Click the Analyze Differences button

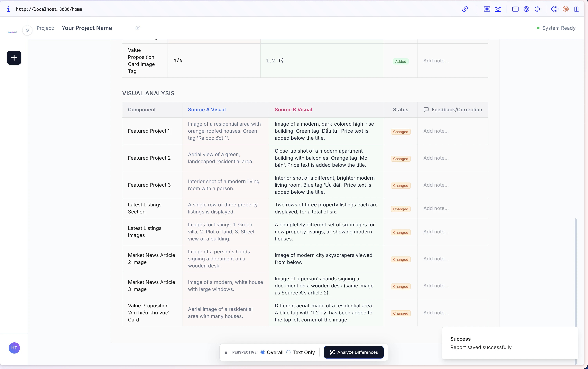[354, 352]
